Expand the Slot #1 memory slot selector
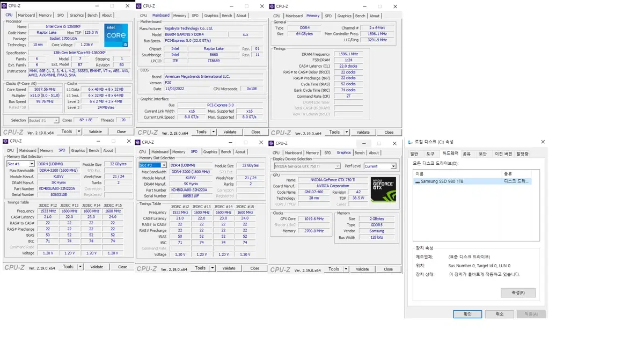Image resolution: width=644 pixels, height=344 pixels. 32,164
